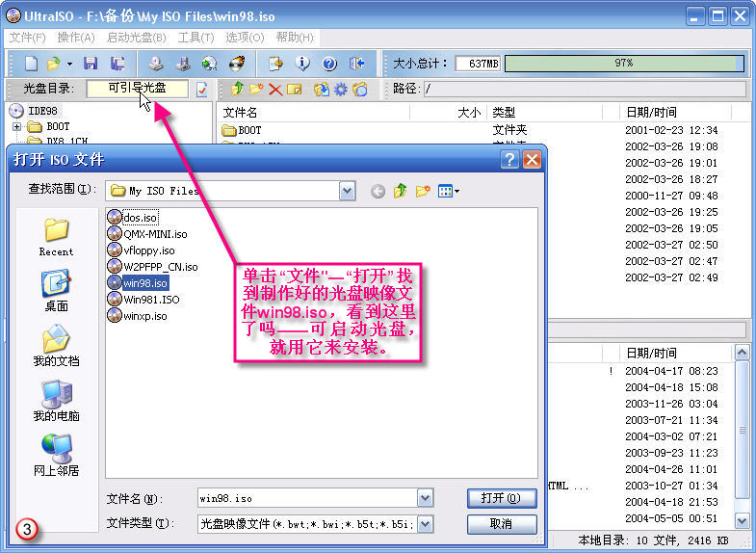Select Win981.ISO in the file list
The image size is (756, 553).
(x=143, y=300)
